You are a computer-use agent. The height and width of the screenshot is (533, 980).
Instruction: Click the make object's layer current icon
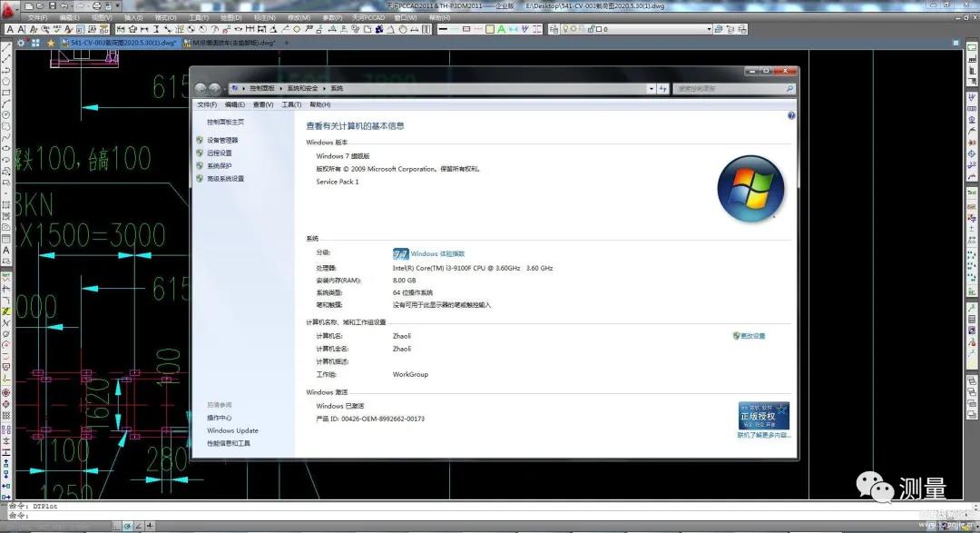point(720,29)
